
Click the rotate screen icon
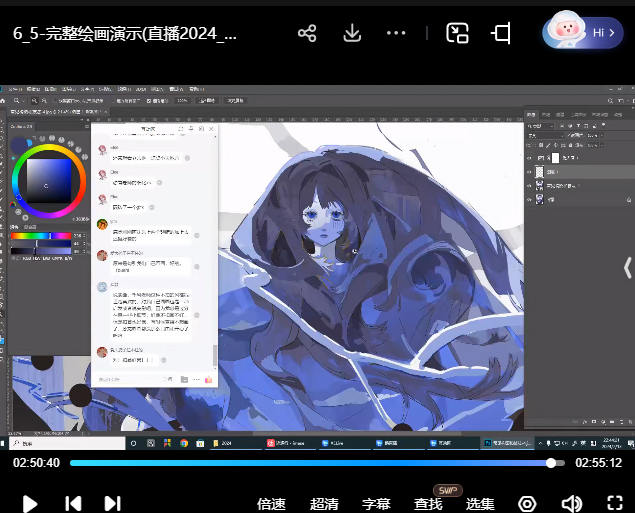502,33
